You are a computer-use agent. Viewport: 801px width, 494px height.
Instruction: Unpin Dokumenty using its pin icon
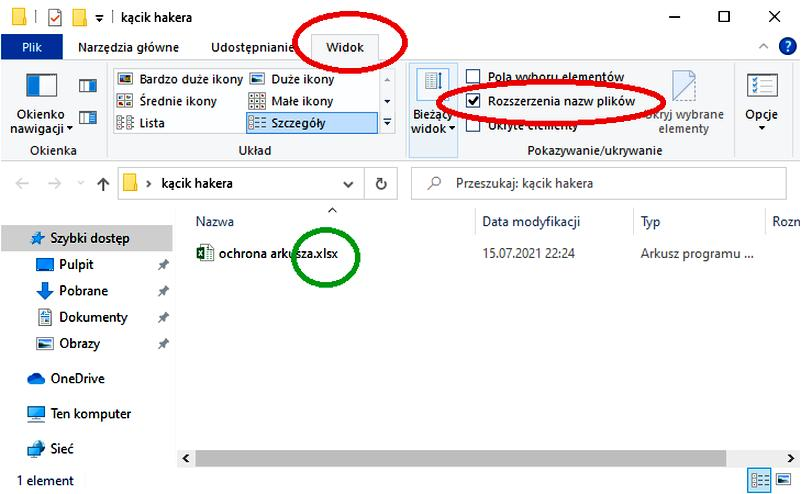163,317
